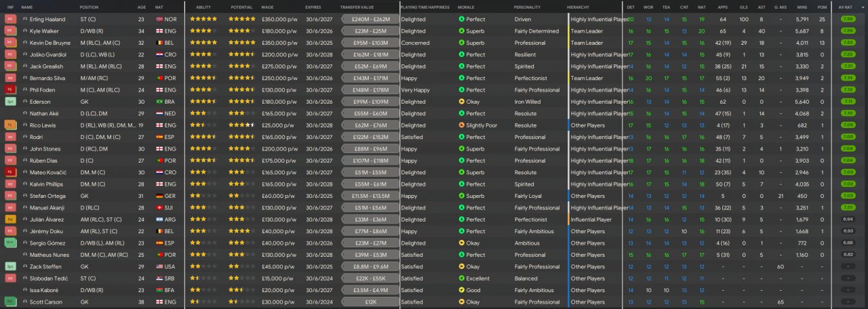
Task: Click the Inj badge beside Mateo Kovačić
Action: click(9, 173)
